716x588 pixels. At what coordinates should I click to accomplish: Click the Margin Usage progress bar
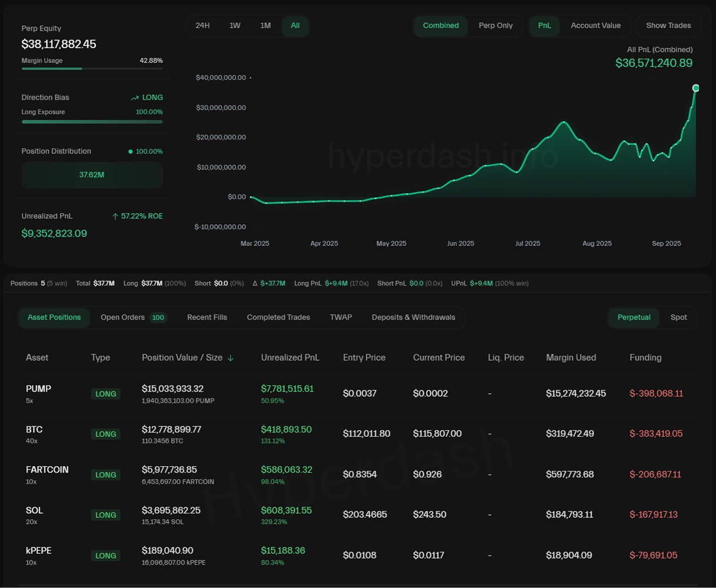tap(92, 69)
